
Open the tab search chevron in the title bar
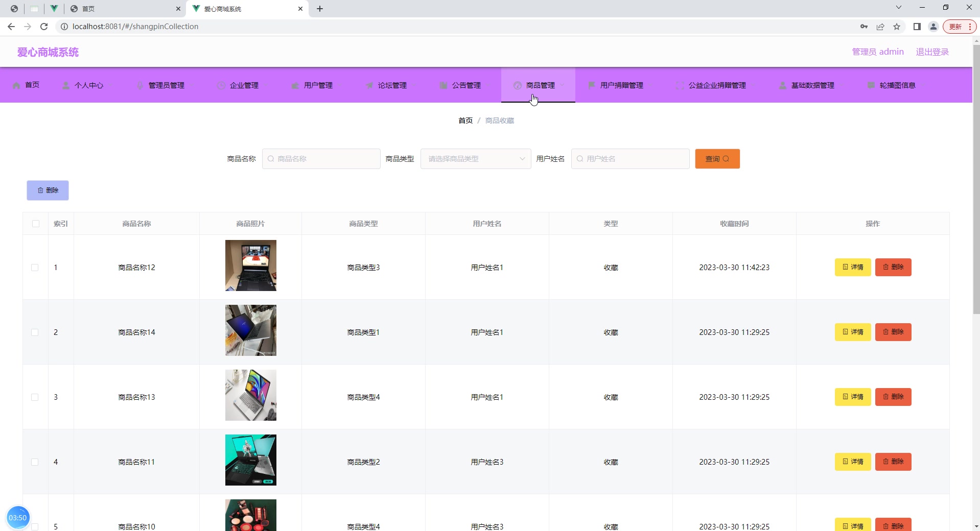(x=899, y=8)
